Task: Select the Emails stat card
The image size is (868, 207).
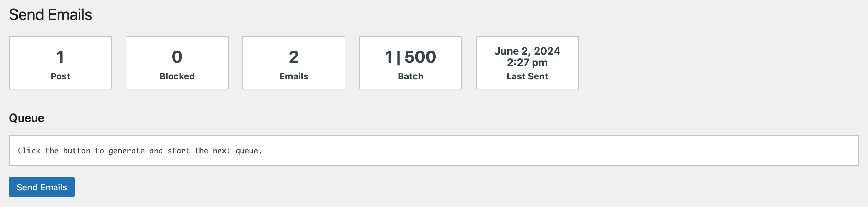Action: pyautogui.click(x=294, y=63)
